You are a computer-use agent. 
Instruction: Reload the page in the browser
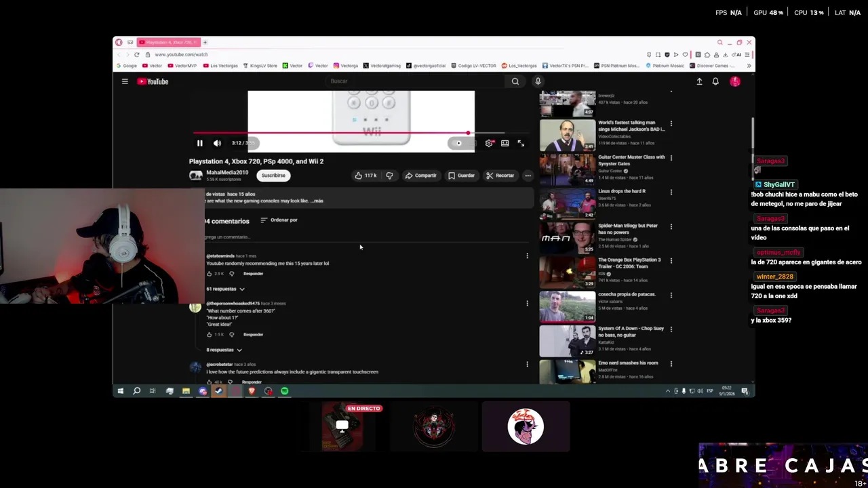click(137, 54)
